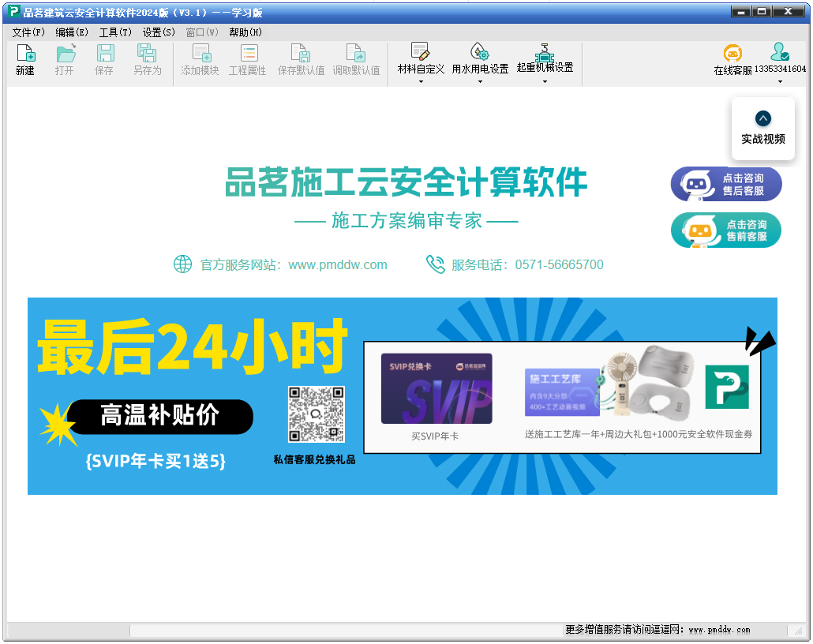The image size is (813, 644).
Task: Click the 添加模块 add module icon
Action: click(x=201, y=53)
